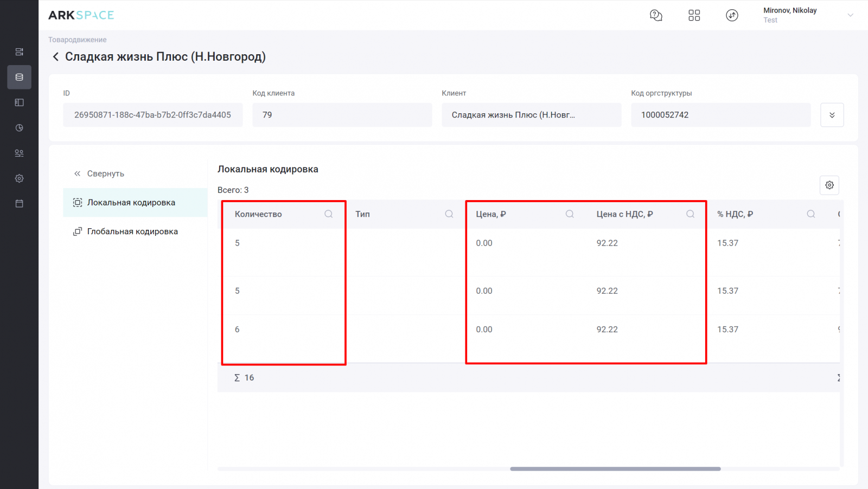Click the Код клиента field
The height and width of the screenshot is (489, 868).
coord(342,115)
